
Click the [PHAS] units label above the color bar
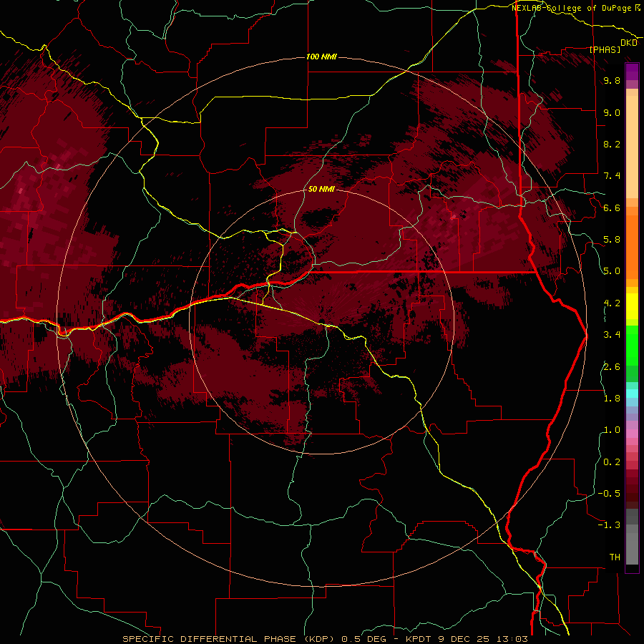[605, 49]
